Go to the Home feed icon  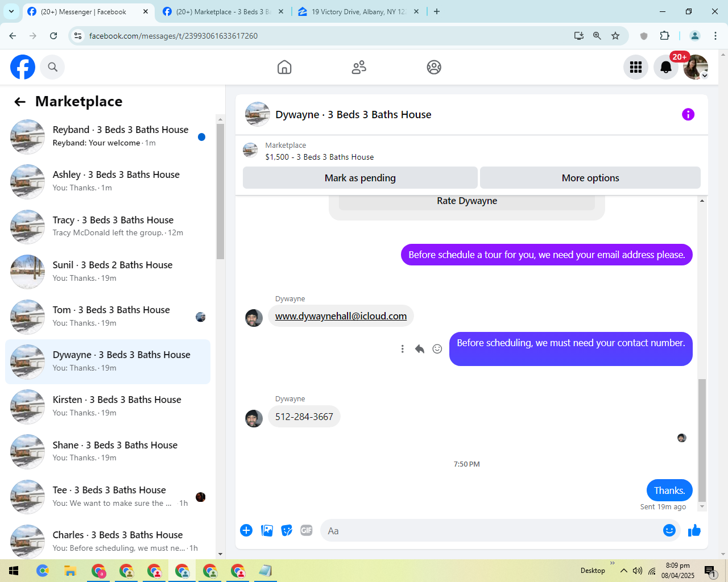(x=284, y=67)
